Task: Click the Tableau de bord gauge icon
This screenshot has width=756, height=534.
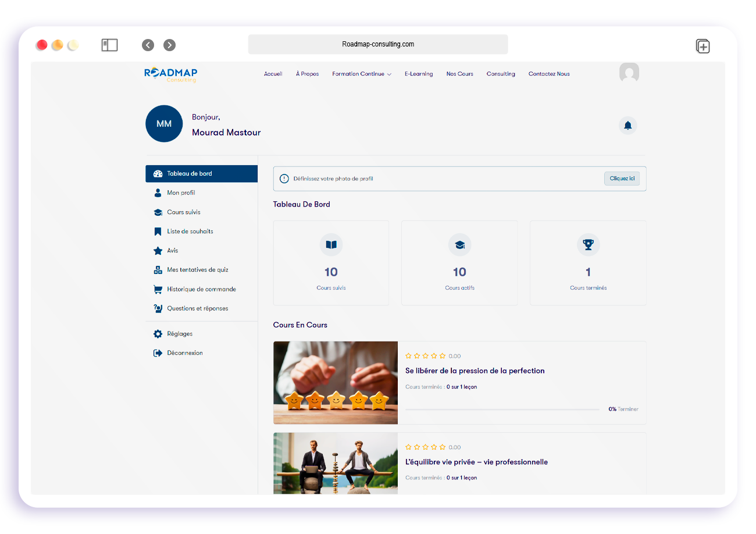Action: pyautogui.click(x=158, y=173)
